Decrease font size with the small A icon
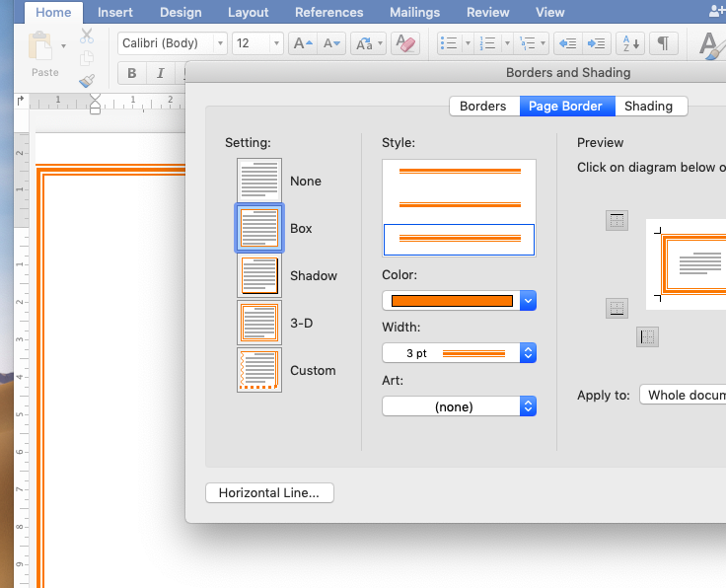This screenshot has width=726, height=588. [x=331, y=43]
